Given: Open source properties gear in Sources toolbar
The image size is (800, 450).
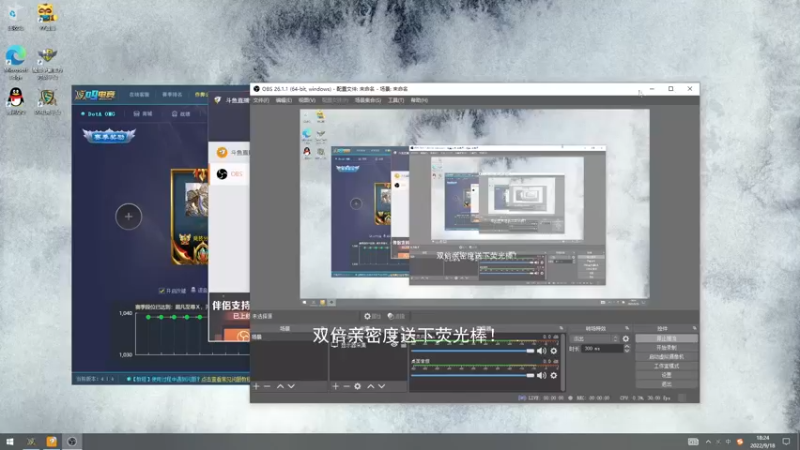Looking at the screenshot, I should pos(358,386).
